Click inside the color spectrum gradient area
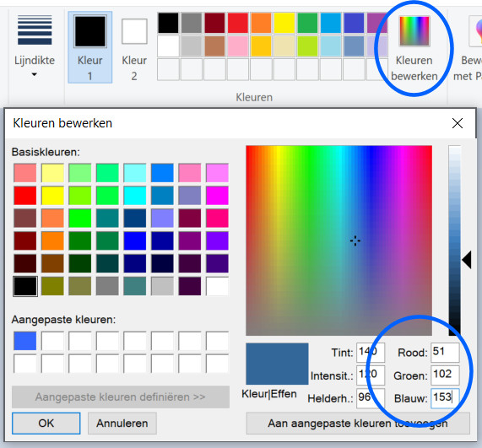 pyautogui.click(x=338, y=240)
